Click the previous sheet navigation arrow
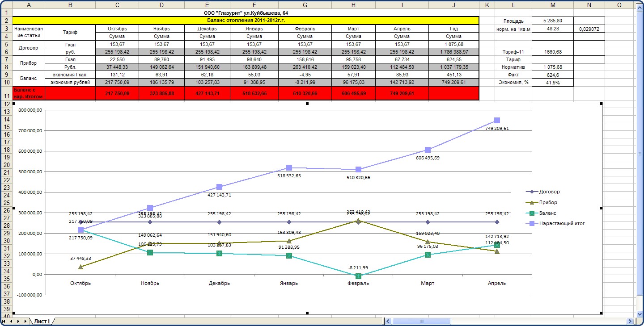644x326 pixels. (11, 321)
